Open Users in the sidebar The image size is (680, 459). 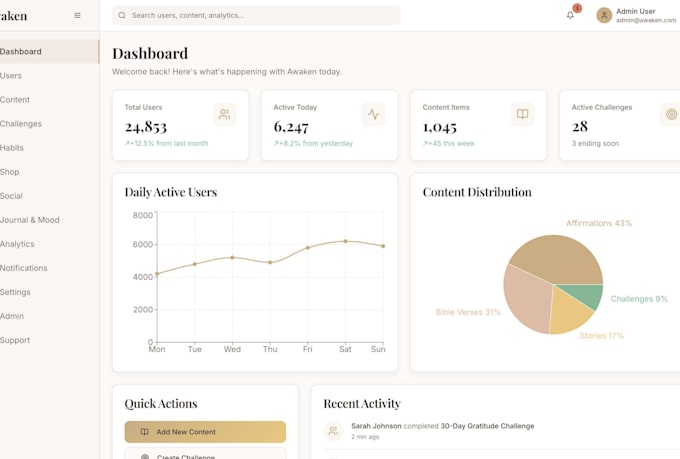point(49,75)
